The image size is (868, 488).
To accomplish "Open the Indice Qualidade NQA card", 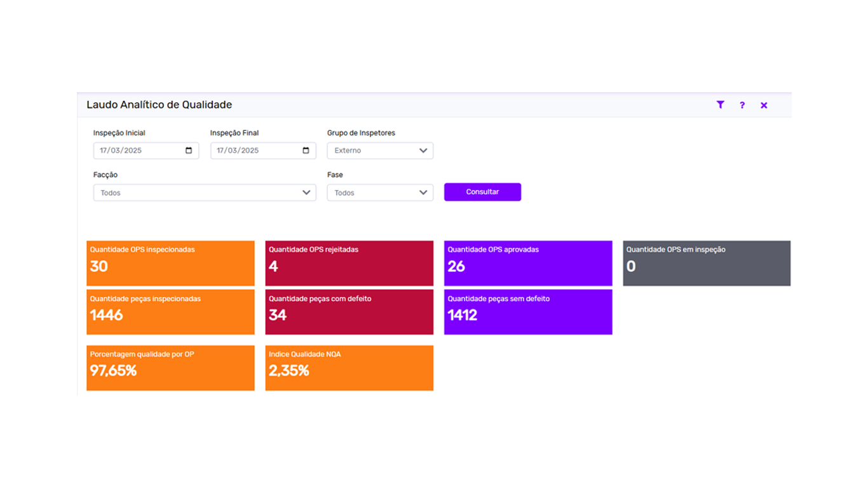I will 349,368.
